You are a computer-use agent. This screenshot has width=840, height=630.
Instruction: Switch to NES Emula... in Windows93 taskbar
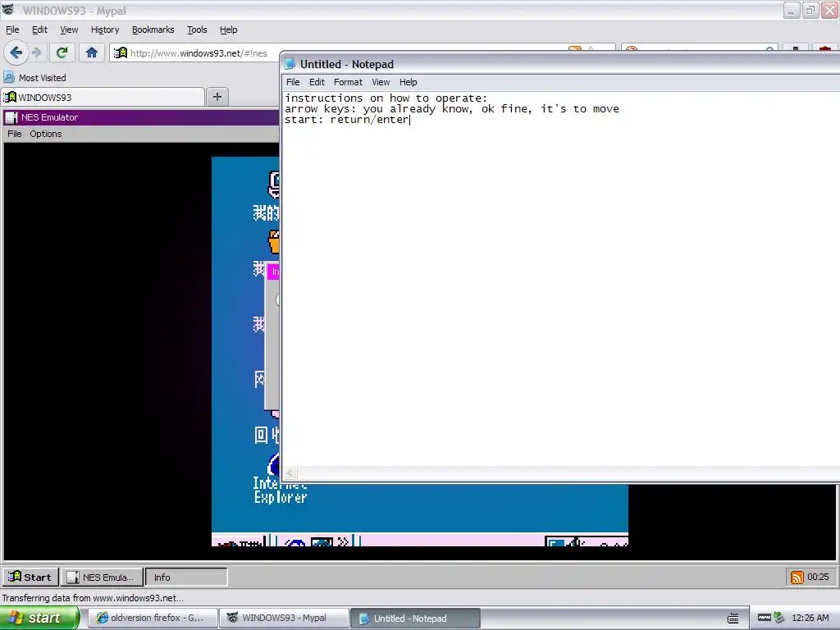pyautogui.click(x=102, y=577)
